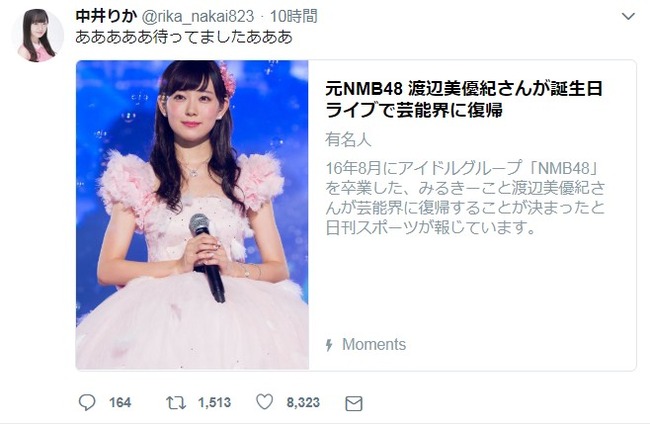Click the like count 8,323

click(303, 402)
